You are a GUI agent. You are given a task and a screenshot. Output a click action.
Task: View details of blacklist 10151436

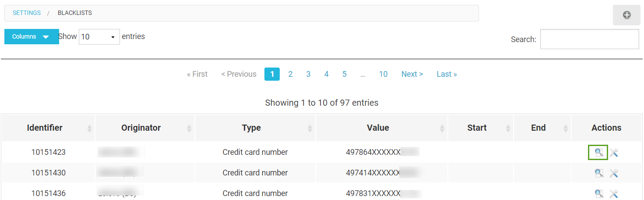pyautogui.click(x=599, y=193)
